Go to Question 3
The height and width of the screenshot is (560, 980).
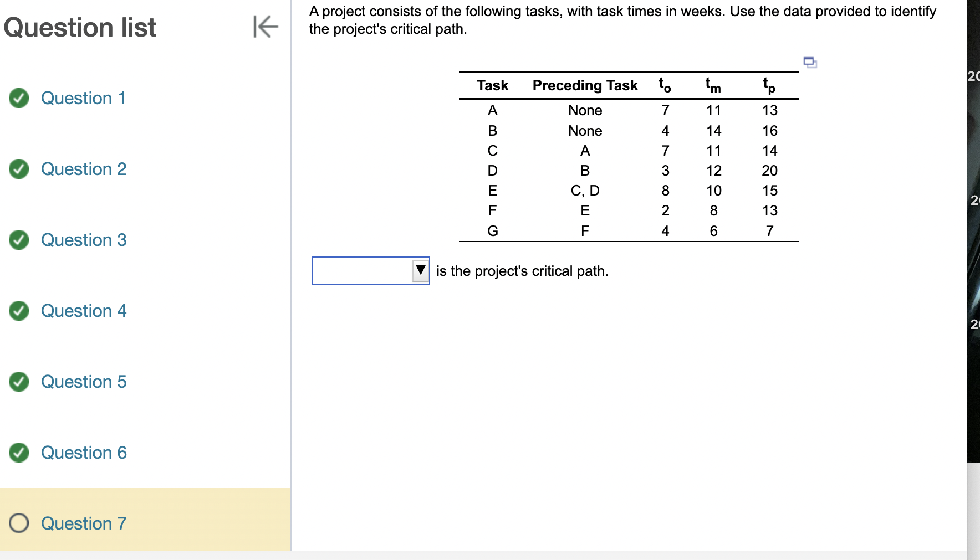coord(84,240)
